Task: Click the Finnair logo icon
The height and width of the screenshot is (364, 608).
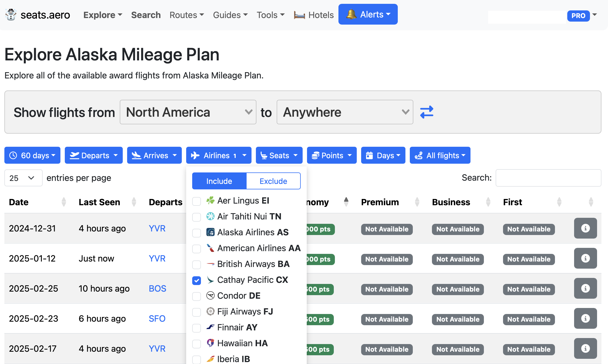Action: click(210, 327)
